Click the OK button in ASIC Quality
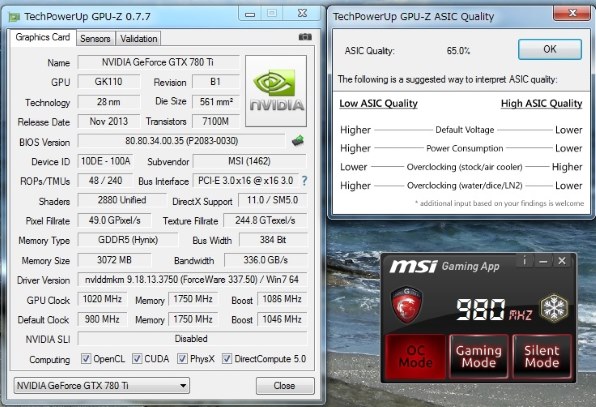This screenshot has height=407, width=596. click(550, 49)
